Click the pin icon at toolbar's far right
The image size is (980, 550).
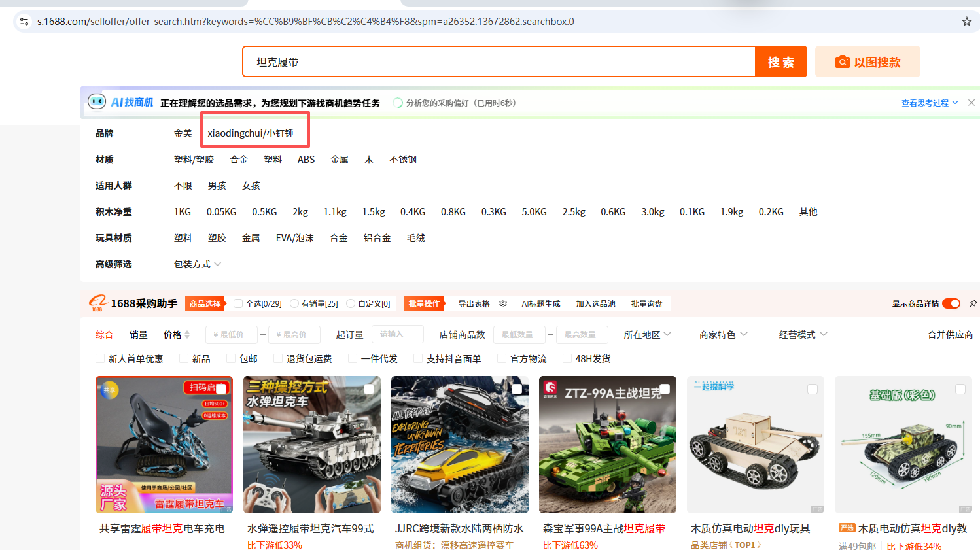click(x=973, y=303)
